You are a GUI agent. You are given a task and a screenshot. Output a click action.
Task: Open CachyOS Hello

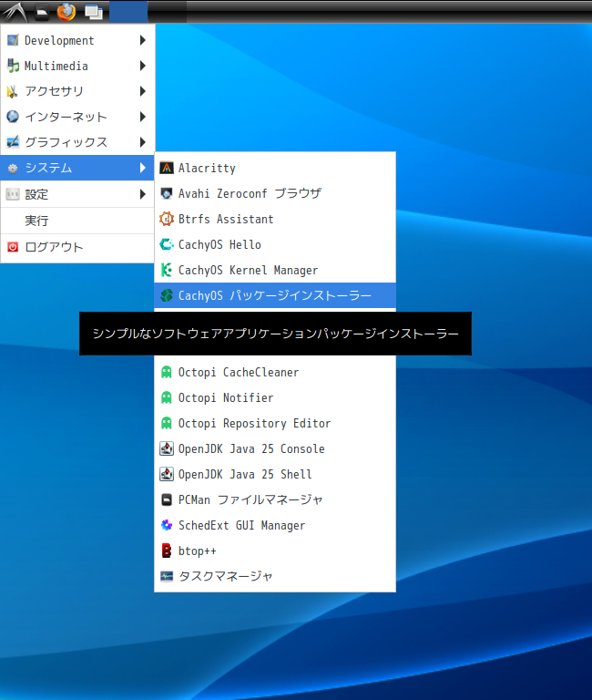click(x=275, y=244)
